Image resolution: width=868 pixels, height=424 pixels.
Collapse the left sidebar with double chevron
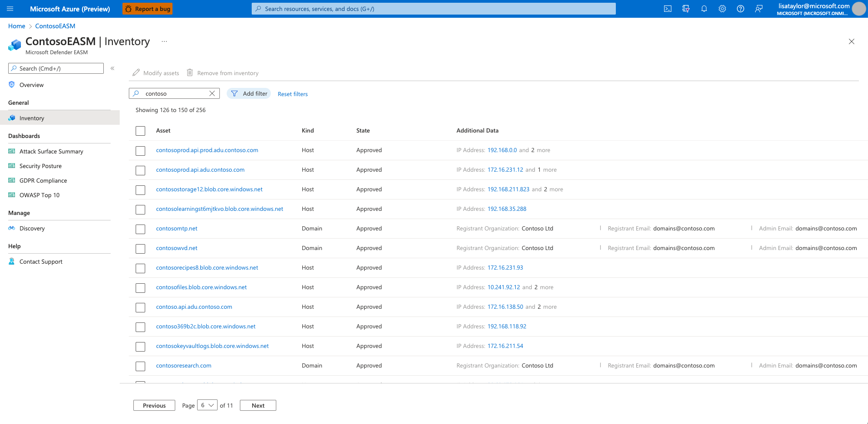(x=112, y=68)
